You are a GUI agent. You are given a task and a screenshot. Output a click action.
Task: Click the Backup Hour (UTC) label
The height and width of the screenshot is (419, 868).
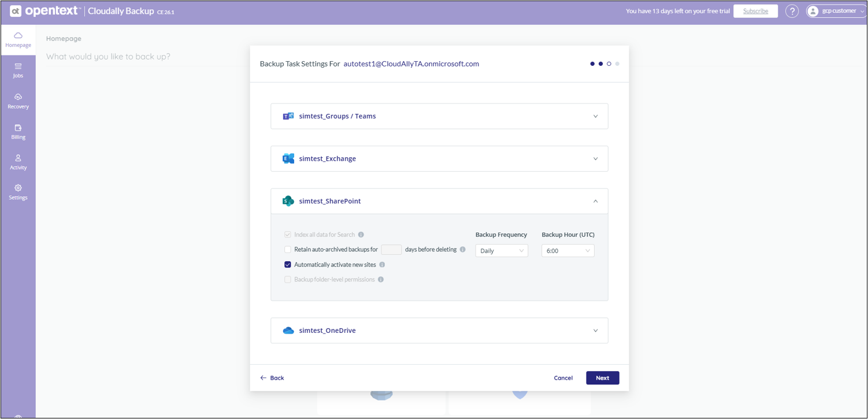coord(568,235)
